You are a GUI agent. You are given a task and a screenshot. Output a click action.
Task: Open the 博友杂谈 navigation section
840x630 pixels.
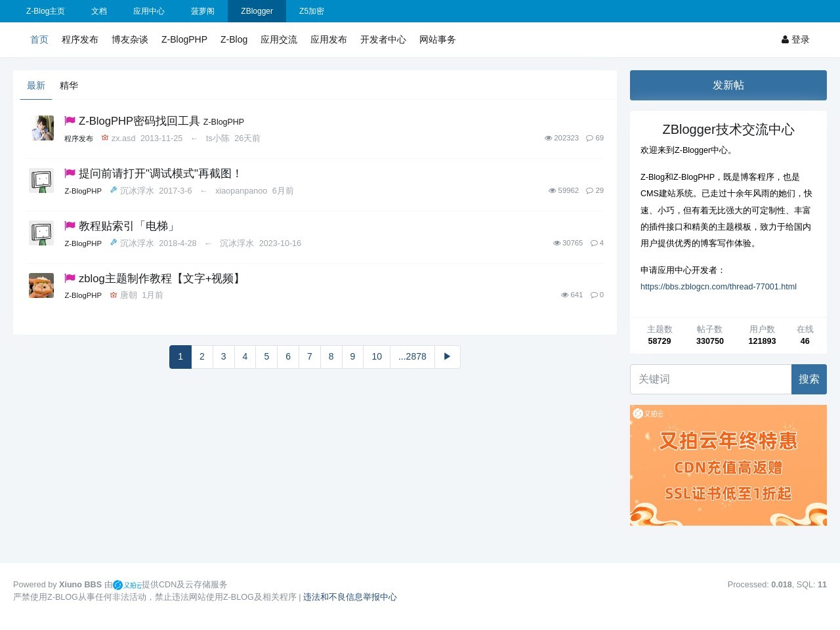coord(130,39)
